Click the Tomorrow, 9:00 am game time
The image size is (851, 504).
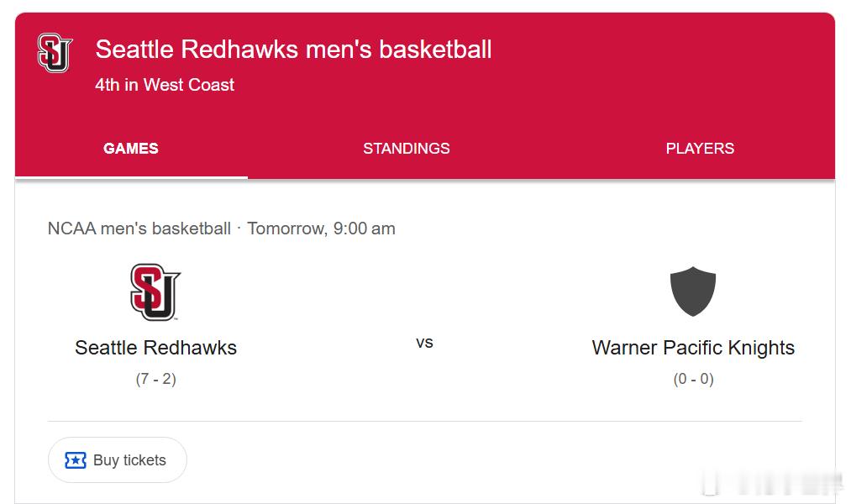[x=321, y=228]
